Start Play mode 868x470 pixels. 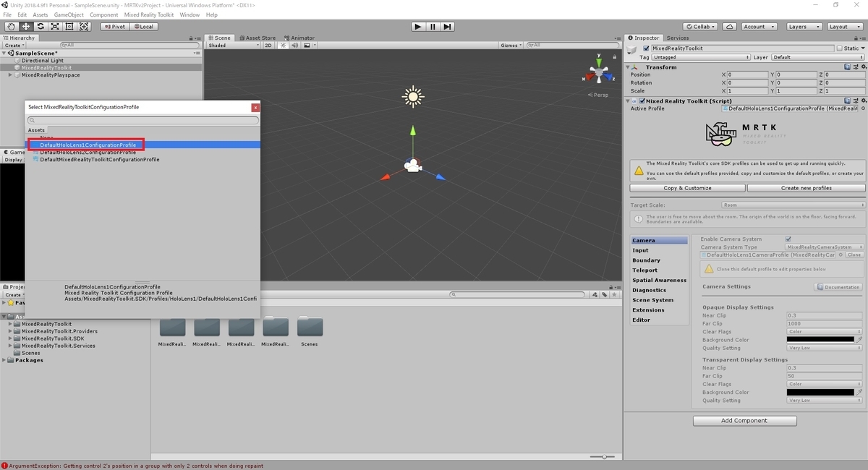[417, 27]
